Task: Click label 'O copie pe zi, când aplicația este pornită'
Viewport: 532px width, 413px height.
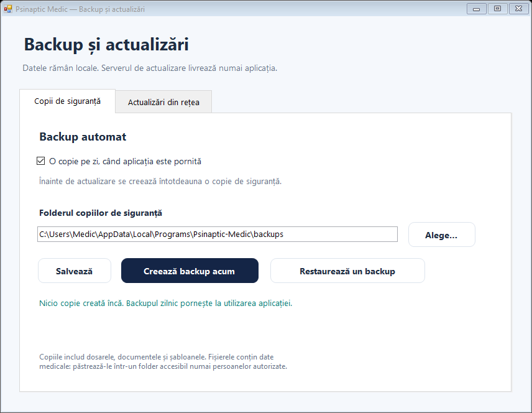Action: [125, 161]
